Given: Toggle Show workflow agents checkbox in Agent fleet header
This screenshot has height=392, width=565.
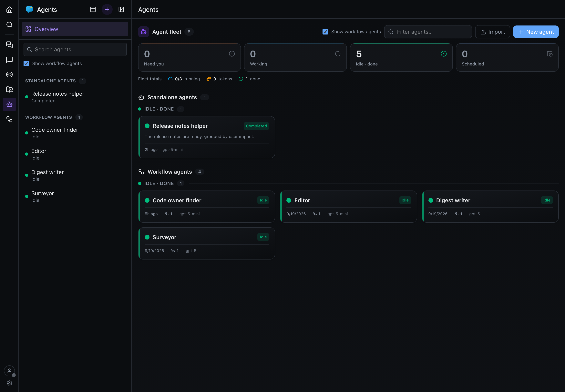Looking at the screenshot, I should coord(325,32).
